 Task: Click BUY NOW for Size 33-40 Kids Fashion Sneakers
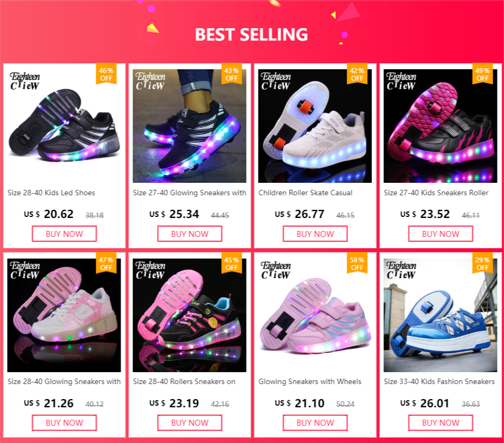441,422
